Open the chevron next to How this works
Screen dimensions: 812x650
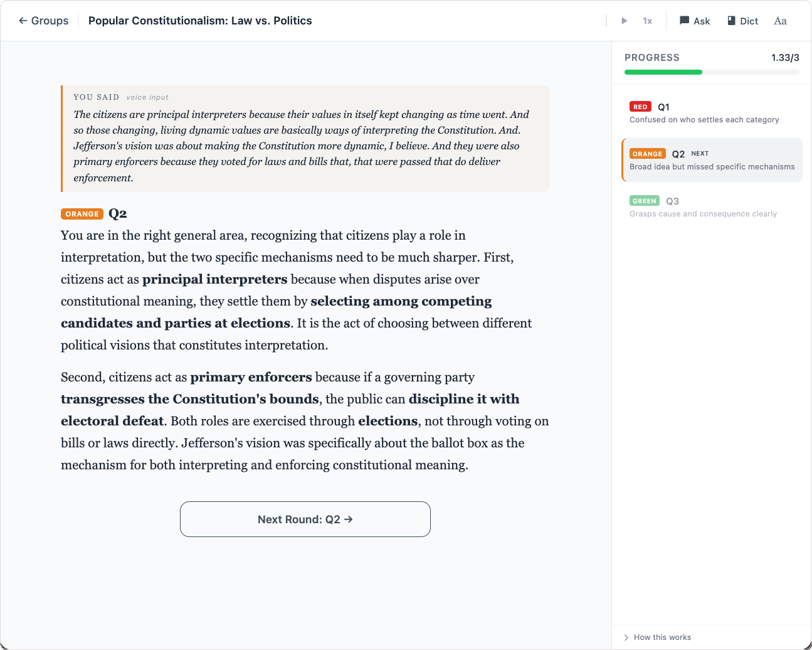click(625, 637)
